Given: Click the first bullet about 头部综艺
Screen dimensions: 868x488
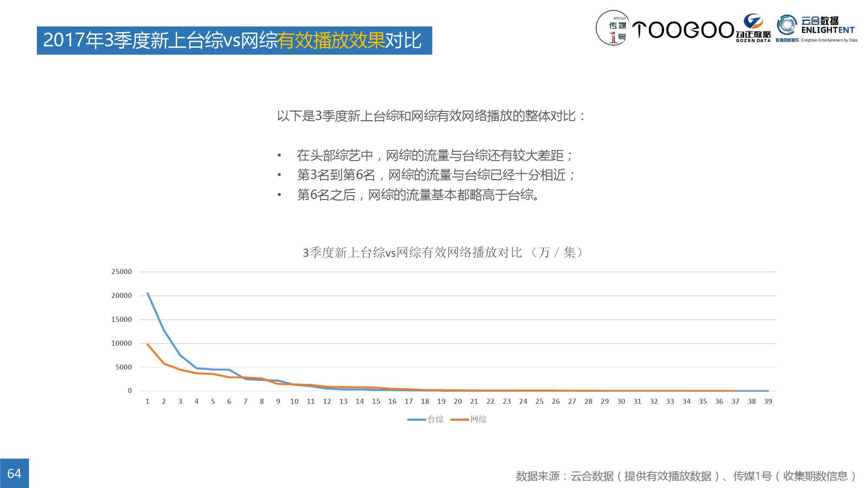Looking at the screenshot, I should (435, 155).
